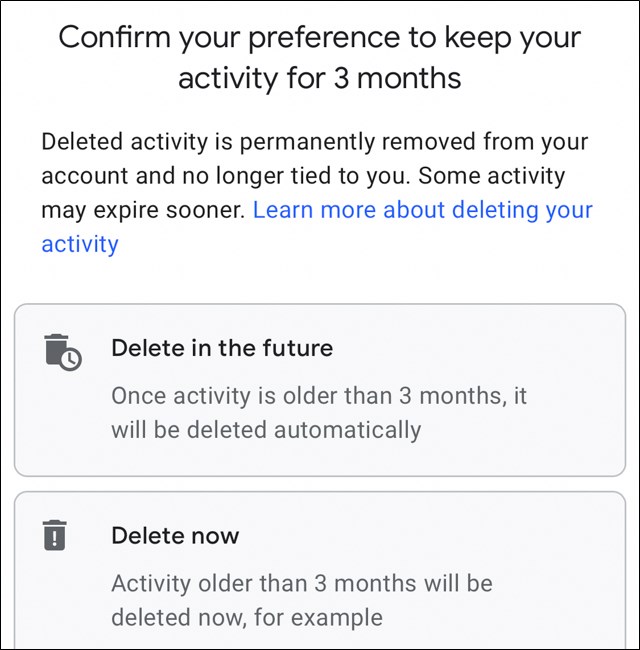Click the 'activity for 3 months' heading line
The image size is (640, 650).
[x=320, y=79]
